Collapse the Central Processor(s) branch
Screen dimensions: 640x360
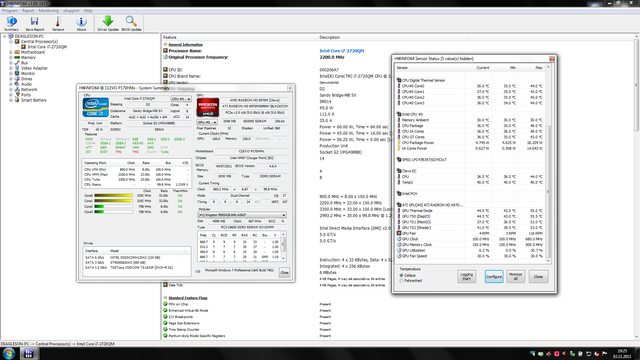[x=11, y=42]
